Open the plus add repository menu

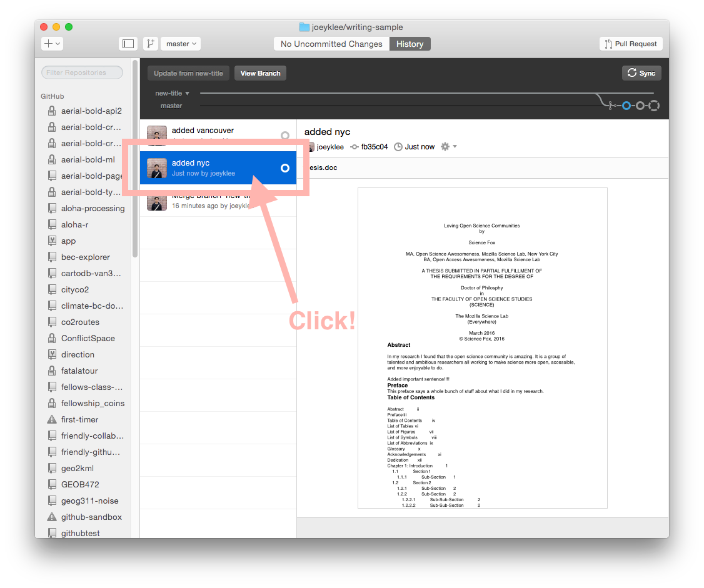(x=52, y=44)
